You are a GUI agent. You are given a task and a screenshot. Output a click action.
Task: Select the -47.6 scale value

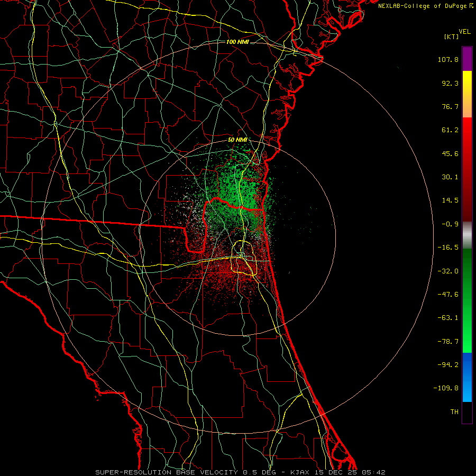(x=448, y=295)
